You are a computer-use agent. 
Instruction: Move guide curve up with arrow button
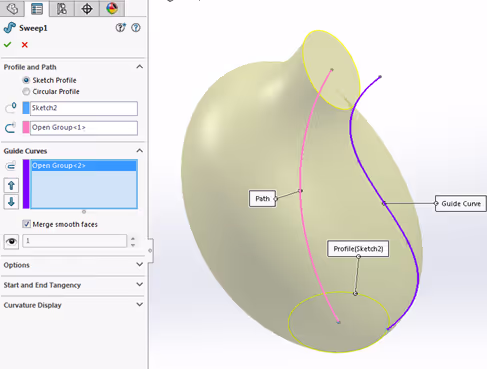(11, 185)
